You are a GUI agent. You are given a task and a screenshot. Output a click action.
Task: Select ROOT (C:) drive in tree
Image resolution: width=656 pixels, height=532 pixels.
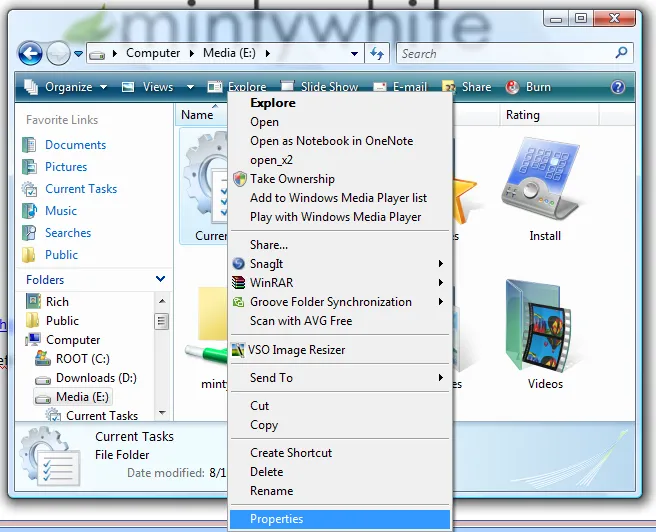click(83, 359)
